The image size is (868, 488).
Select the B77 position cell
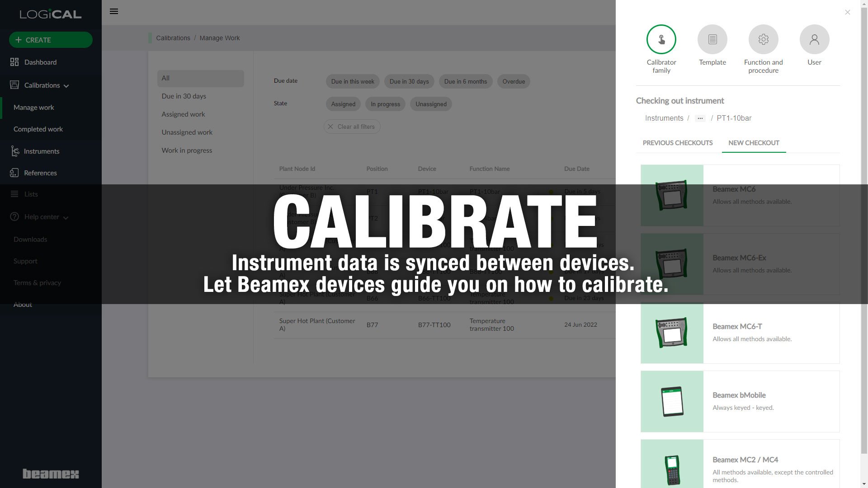(x=372, y=325)
